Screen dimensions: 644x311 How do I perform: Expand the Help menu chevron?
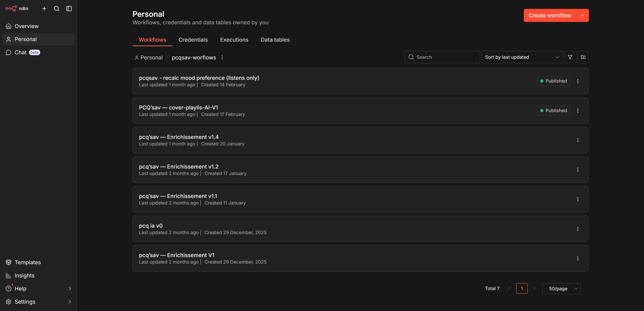tap(70, 289)
